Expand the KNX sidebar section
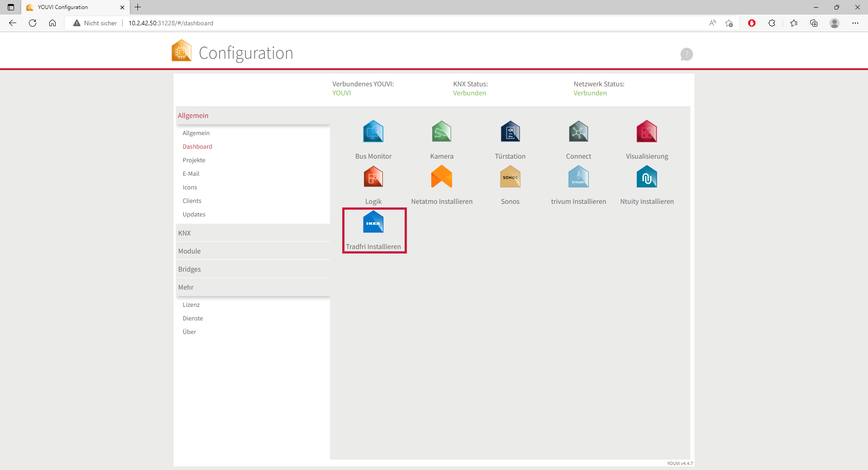Image resolution: width=868 pixels, height=470 pixels. click(x=184, y=233)
